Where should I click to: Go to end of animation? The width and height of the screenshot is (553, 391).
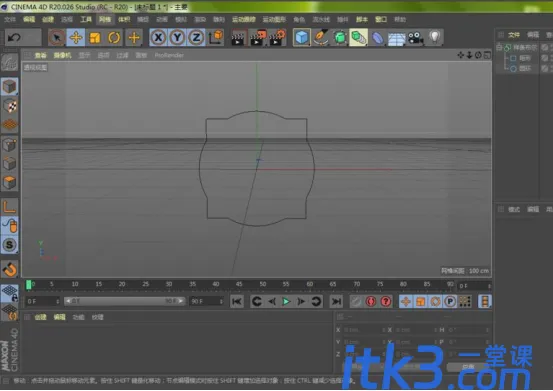pyautogui.click(x=336, y=301)
